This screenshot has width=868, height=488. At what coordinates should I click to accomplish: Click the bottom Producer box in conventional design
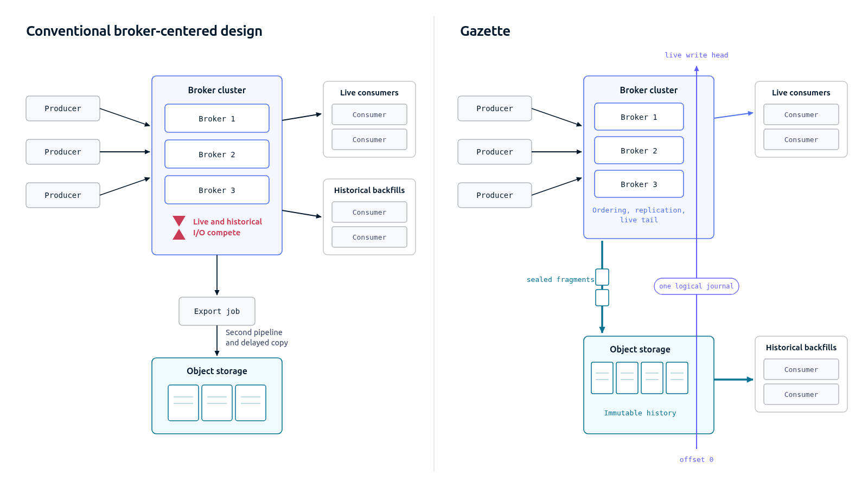tap(63, 195)
